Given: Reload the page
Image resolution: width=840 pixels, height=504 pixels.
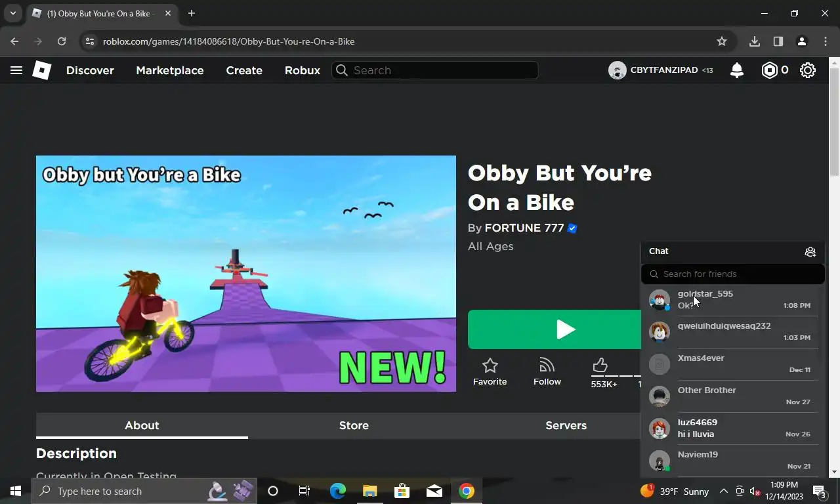Looking at the screenshot, I should [62, 41].
